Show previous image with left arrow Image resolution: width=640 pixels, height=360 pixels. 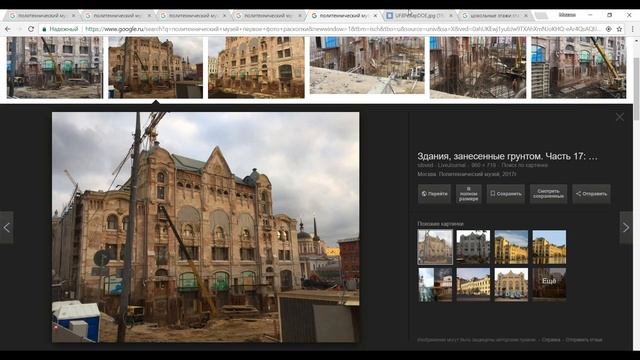tap(7, 227)
